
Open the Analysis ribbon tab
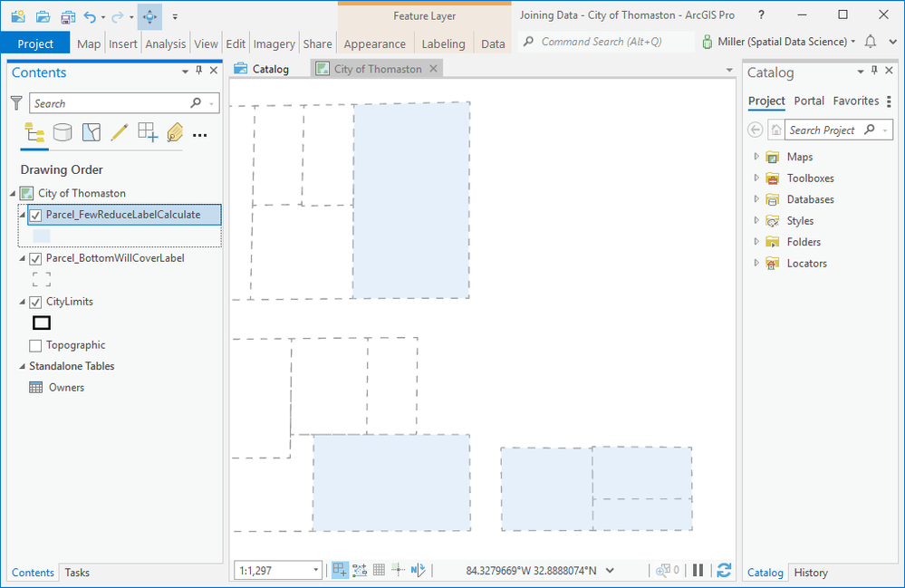pos(166,43)
